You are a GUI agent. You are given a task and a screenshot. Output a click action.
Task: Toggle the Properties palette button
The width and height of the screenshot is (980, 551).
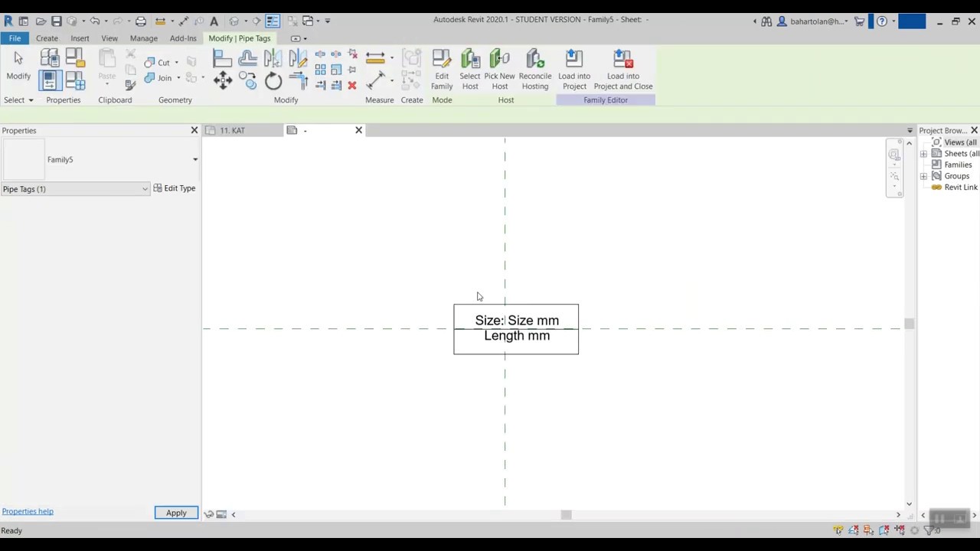pyautogui.click(x=50, y=79)
